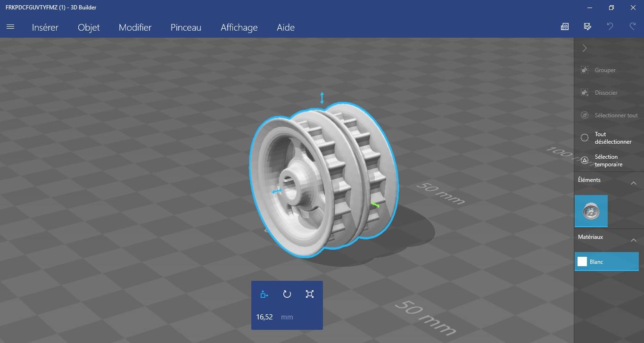Viewport: 644px width, 343px height.
Task: Open the hamburger navigation menu
Action: click(10, 27)
